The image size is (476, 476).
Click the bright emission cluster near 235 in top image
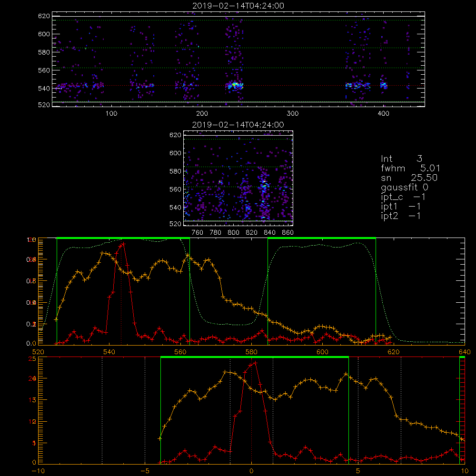coord(234,86)
